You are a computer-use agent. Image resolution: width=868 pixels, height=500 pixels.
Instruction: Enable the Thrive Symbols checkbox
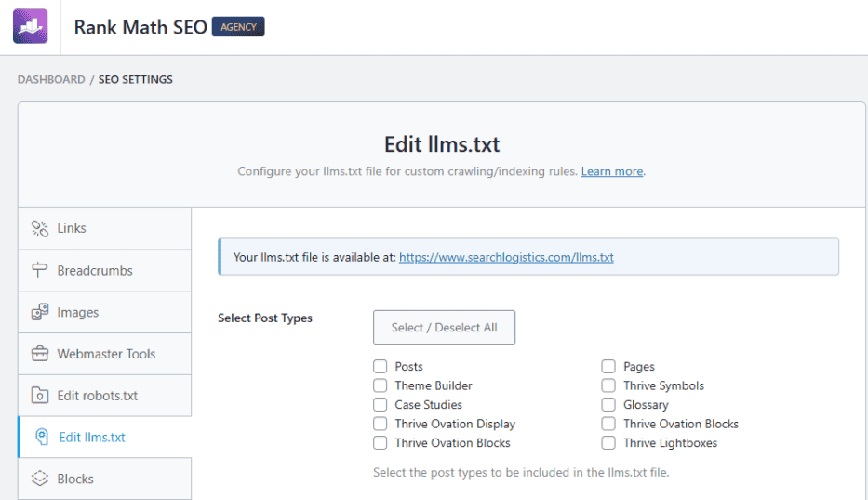[x=608, y=385]
